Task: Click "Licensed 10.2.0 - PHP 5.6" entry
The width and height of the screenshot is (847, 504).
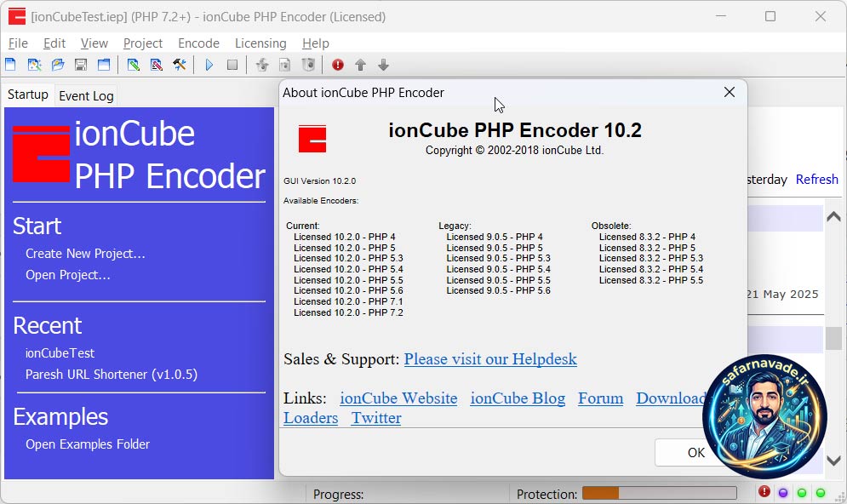Action: 348,290
